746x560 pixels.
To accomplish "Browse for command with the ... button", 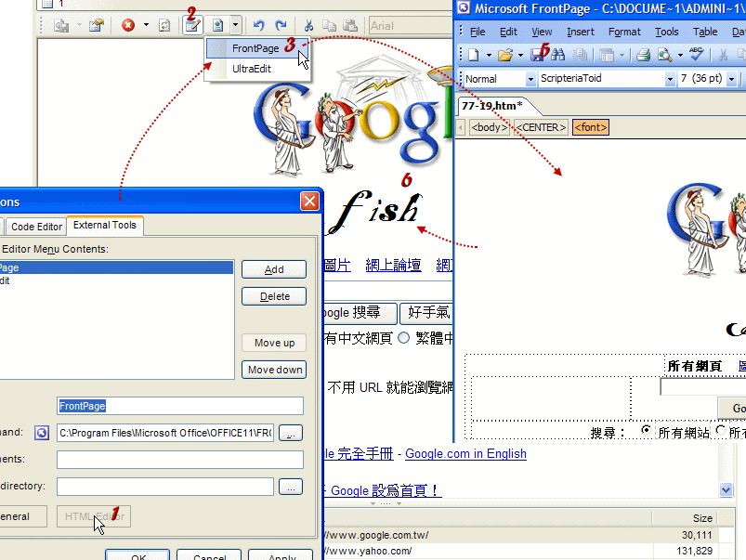I will pyautogui.click(x=291, y=433).
